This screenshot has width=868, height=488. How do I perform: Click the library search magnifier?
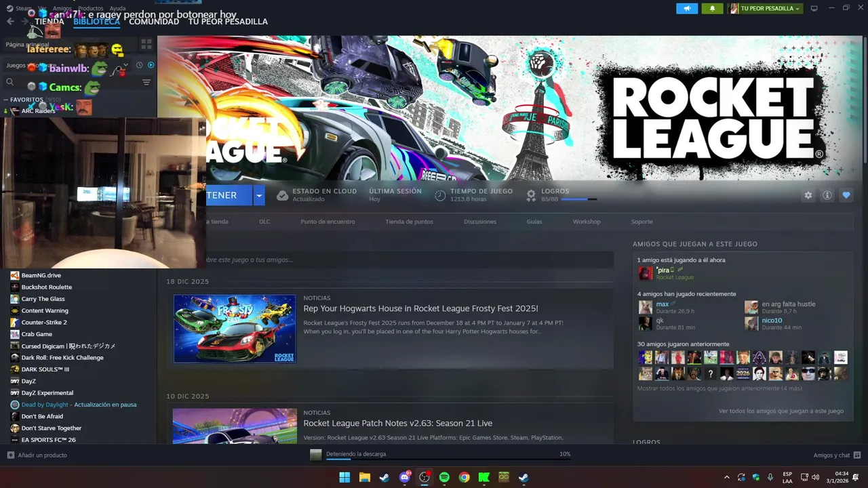point(9,82)
